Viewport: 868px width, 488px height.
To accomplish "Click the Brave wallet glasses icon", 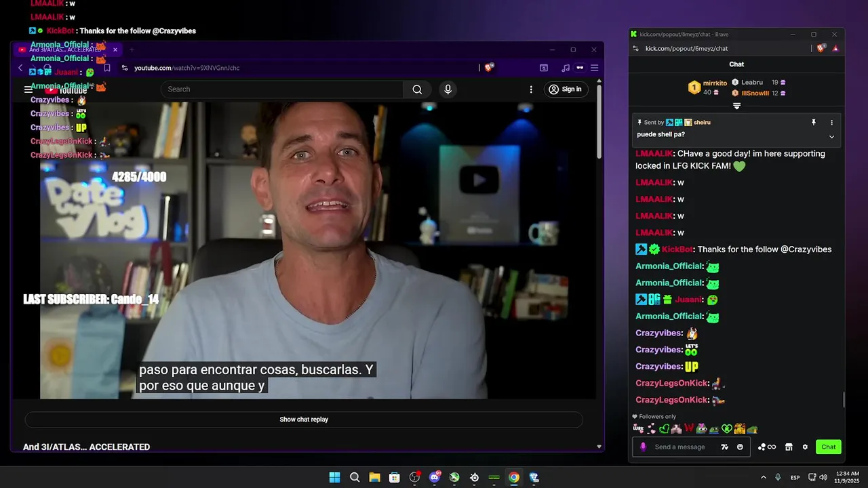I will point(580,68).
